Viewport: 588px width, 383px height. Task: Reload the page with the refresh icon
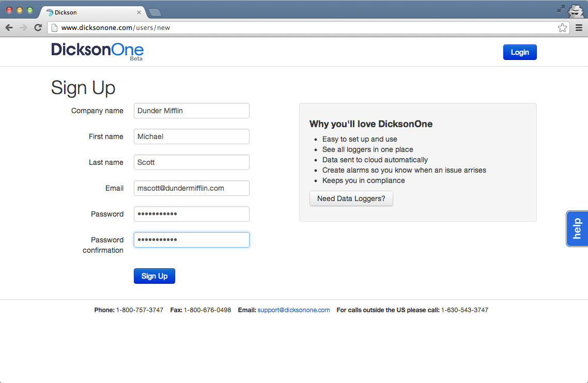(x=38, y=27)
